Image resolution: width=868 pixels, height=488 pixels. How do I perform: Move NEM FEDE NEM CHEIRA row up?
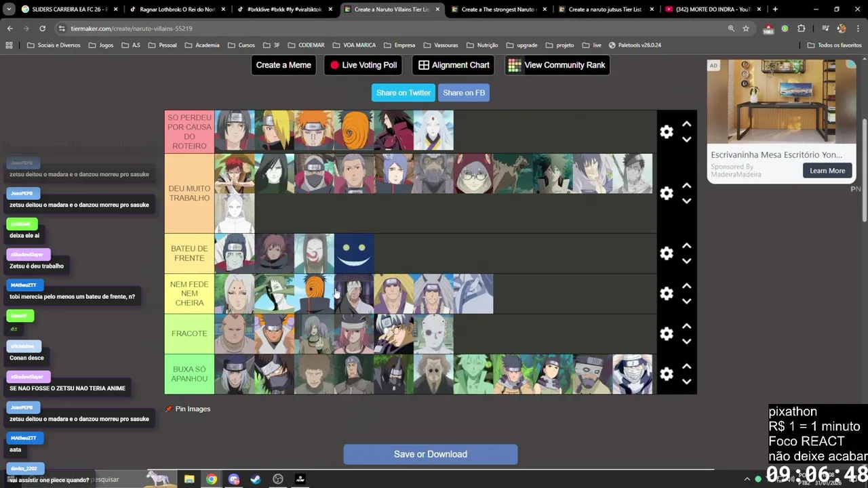click(686, 286)
